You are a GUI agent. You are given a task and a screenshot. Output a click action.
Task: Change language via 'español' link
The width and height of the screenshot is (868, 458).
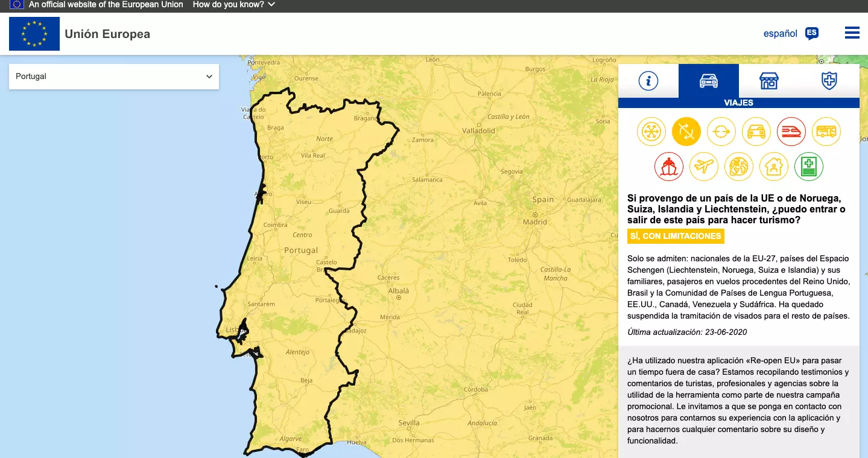point(781,34)
